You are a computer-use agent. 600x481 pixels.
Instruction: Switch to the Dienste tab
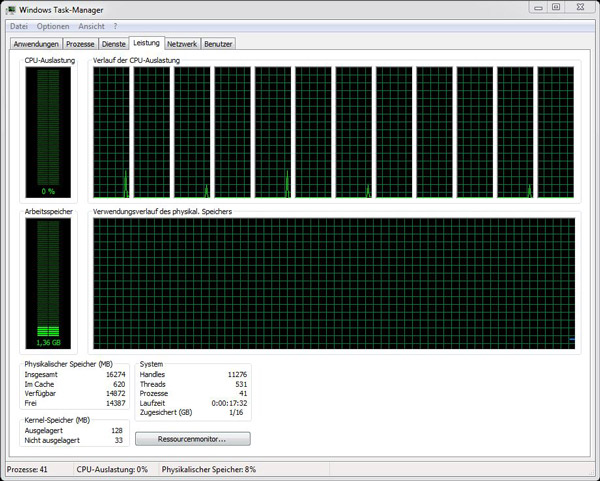(x=114, y=44)
